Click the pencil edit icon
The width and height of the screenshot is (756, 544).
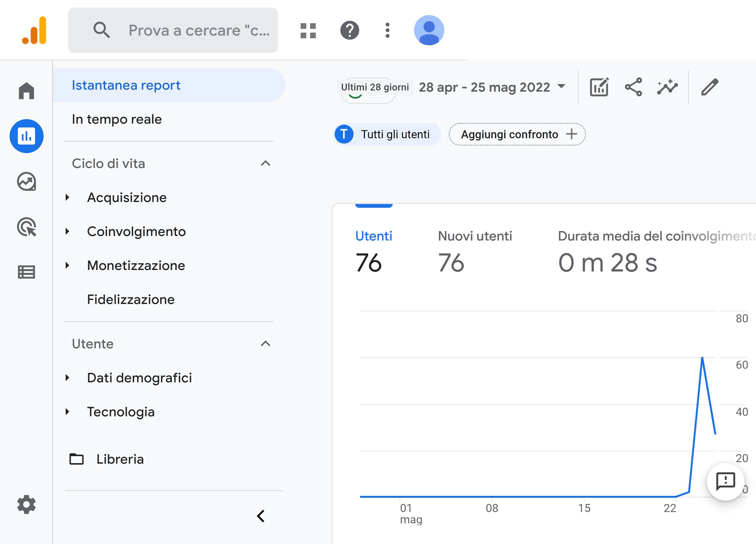(710, 87)
